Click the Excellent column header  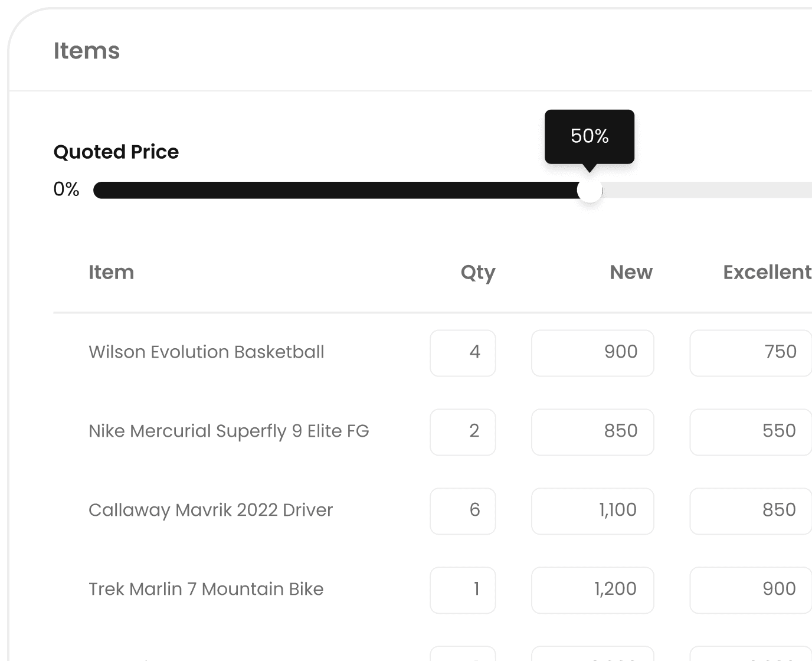point(767,272)
